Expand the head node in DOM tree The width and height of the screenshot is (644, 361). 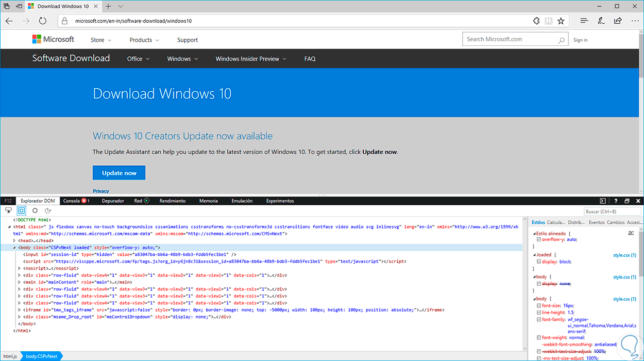click(x=14, y=240)
